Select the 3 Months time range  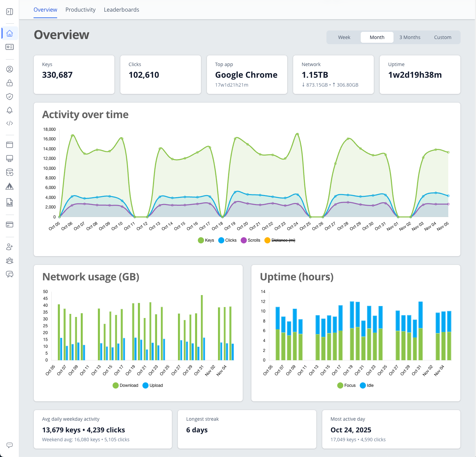410,37
